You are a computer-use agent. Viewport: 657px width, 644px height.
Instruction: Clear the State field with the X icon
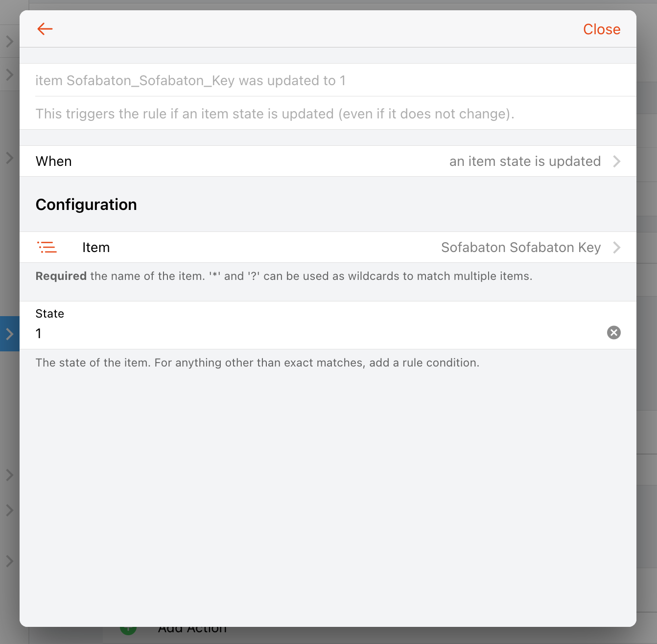point(613,333)
